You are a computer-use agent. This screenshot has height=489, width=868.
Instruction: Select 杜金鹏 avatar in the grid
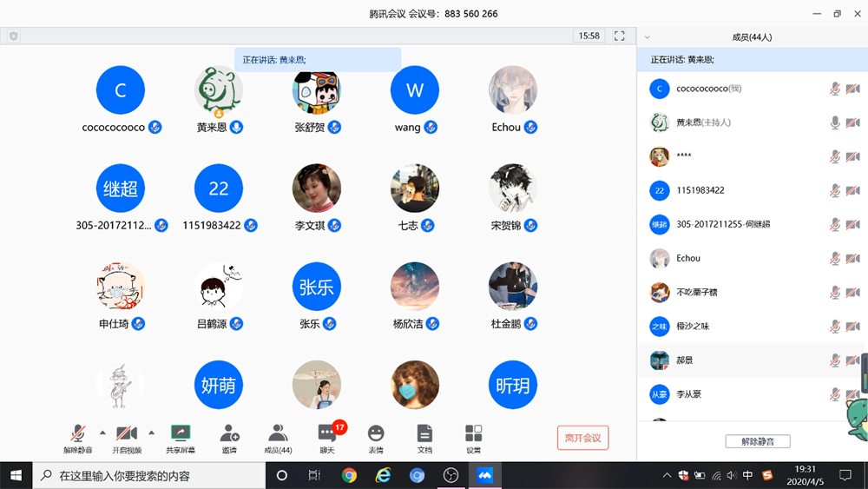point(513,287)
